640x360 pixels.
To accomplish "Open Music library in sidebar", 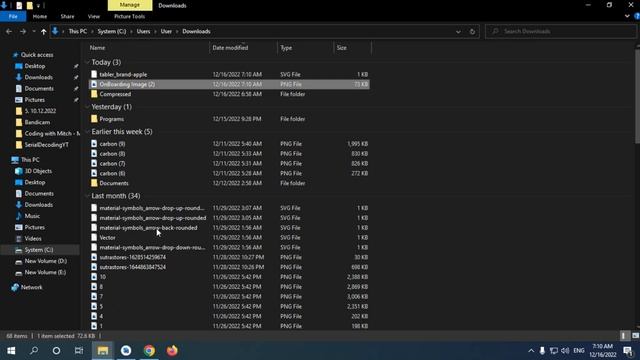I will (x=32, y=216).
